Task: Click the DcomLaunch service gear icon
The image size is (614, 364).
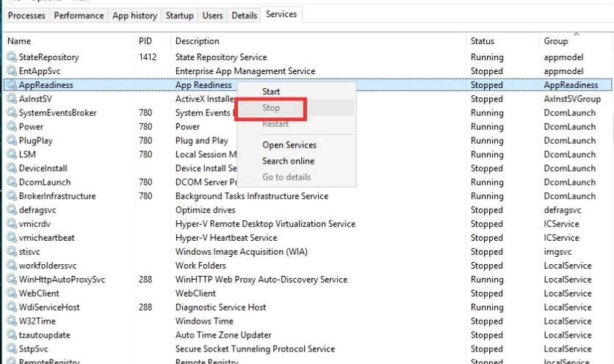Action: click(12, 182)
